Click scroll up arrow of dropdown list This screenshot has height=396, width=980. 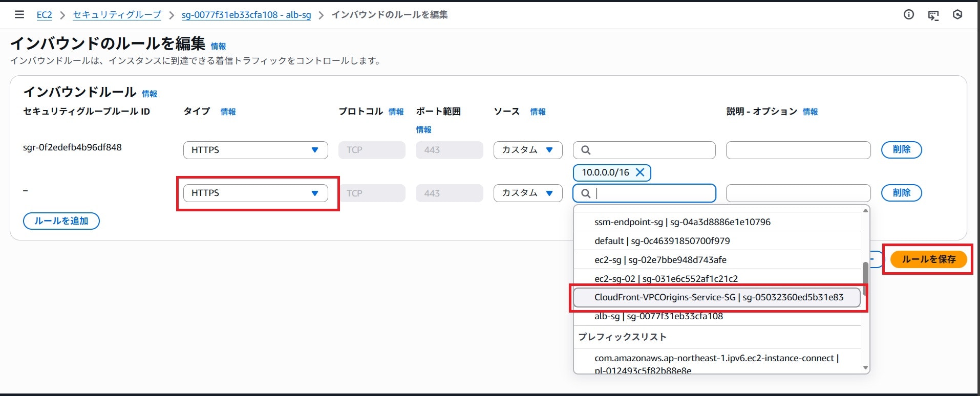(x=866, y=210)
